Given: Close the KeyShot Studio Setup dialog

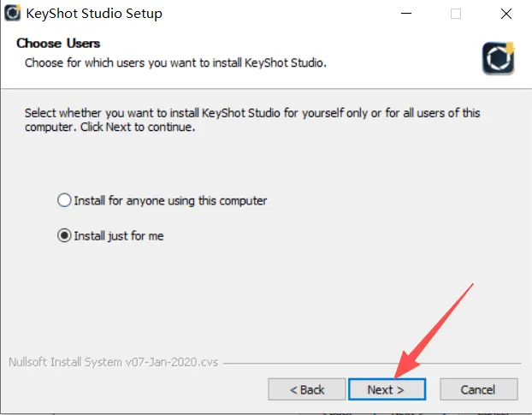Looking at the screenshot, I should pos(505,14).
